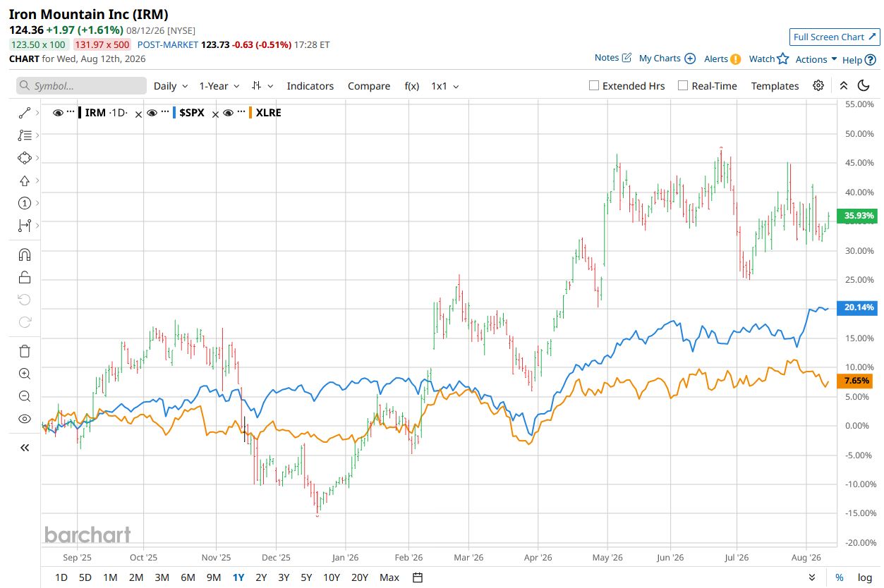Hide the IRM series with its eye icon
884x588 pixels.
pyautogui.click(x=58, y=112)
